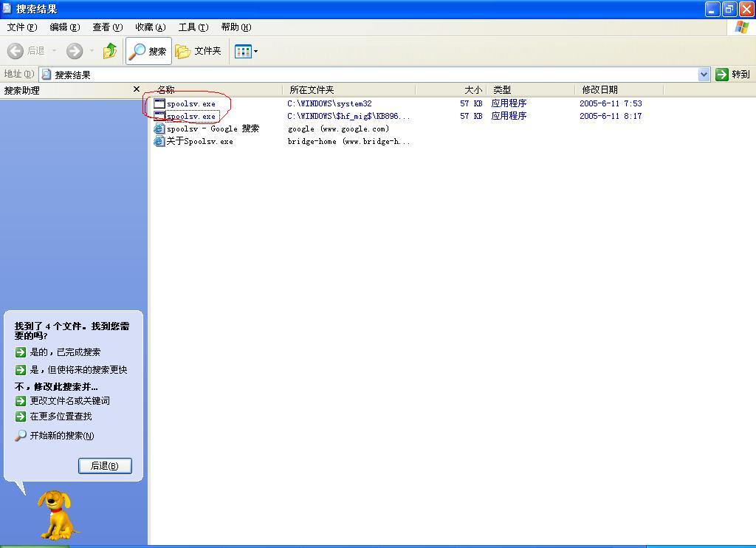Select '关于Spoolsv.exe' web shortcut icon

point(159,141)
